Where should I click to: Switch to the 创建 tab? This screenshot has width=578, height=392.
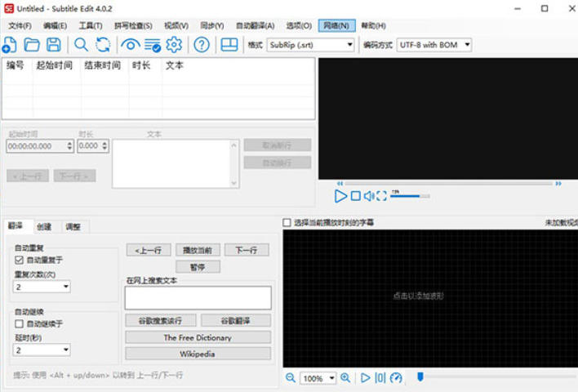(x=44, y=226)
